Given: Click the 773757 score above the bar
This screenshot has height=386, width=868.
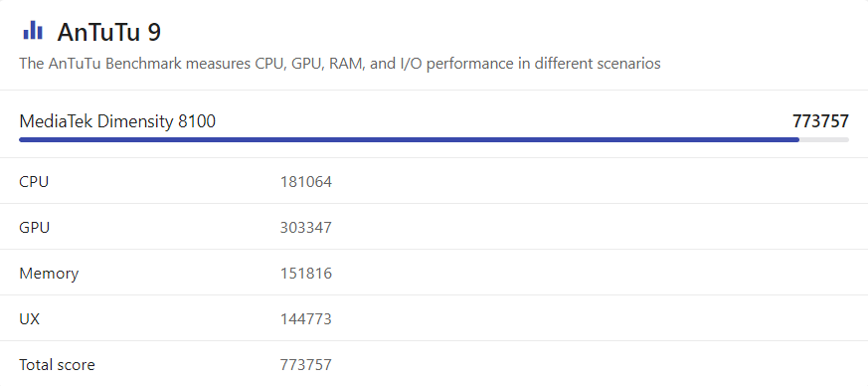Looking at the screenshot, I should pyautogui.click(x=820, y=121).
